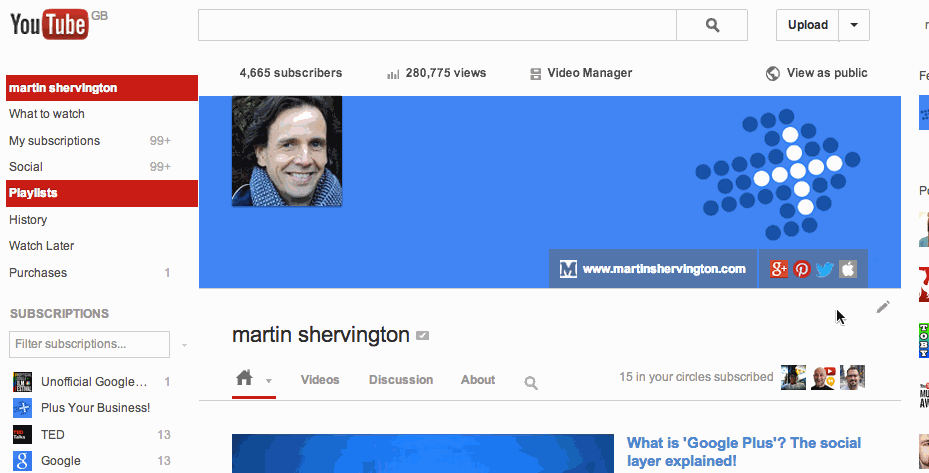Click the martin shervington channel title

coord(321,335)
